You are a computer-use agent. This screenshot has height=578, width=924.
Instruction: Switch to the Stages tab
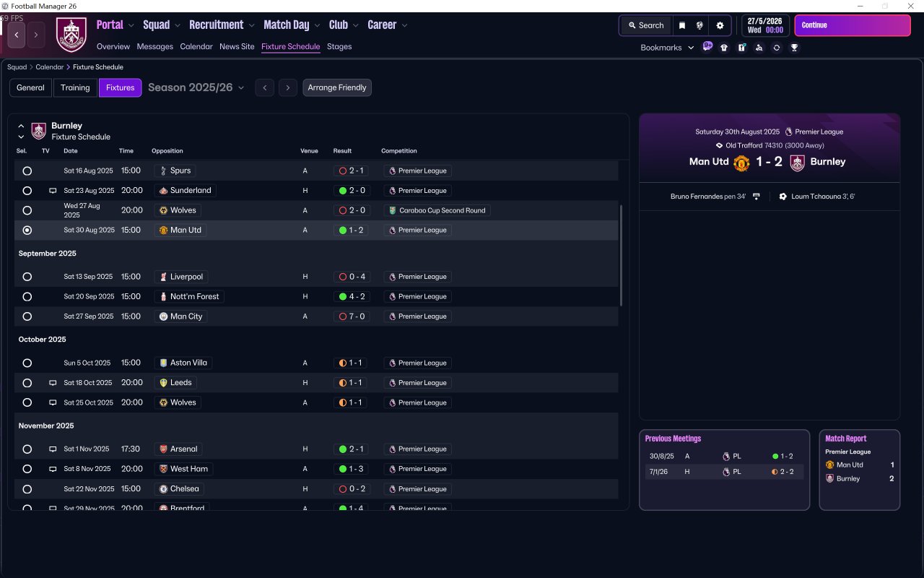[339, 46]
